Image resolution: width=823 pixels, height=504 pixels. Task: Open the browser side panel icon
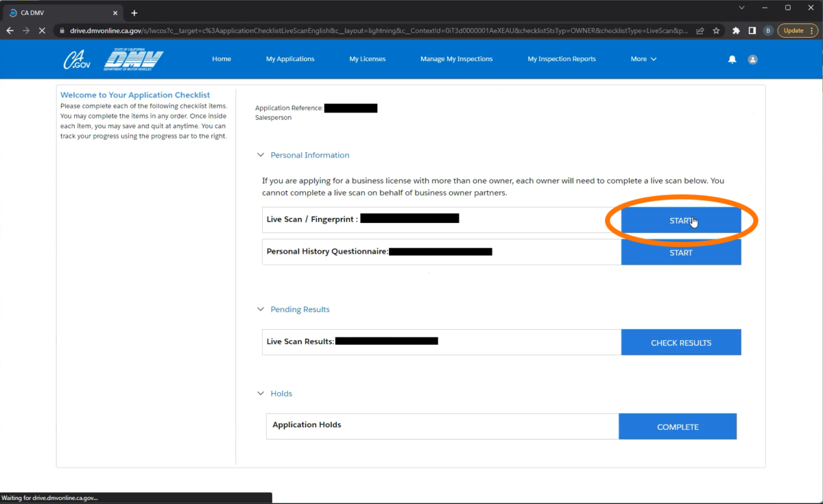[x=750, y=30]
